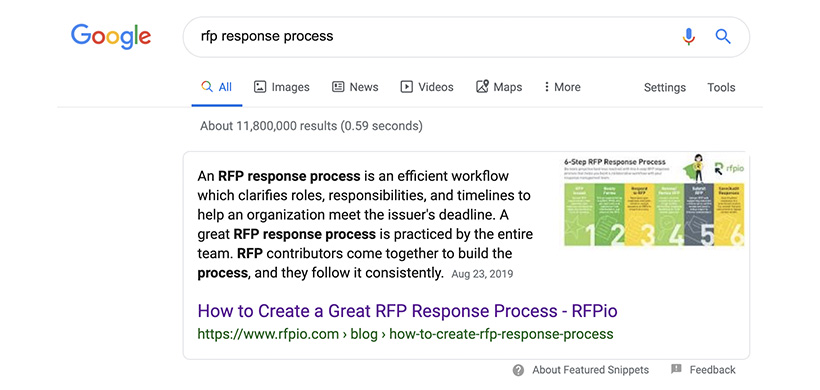Click the Feedback link
Image resolution: width=820 pixels, height=390 pixels.
click(712, 370)
